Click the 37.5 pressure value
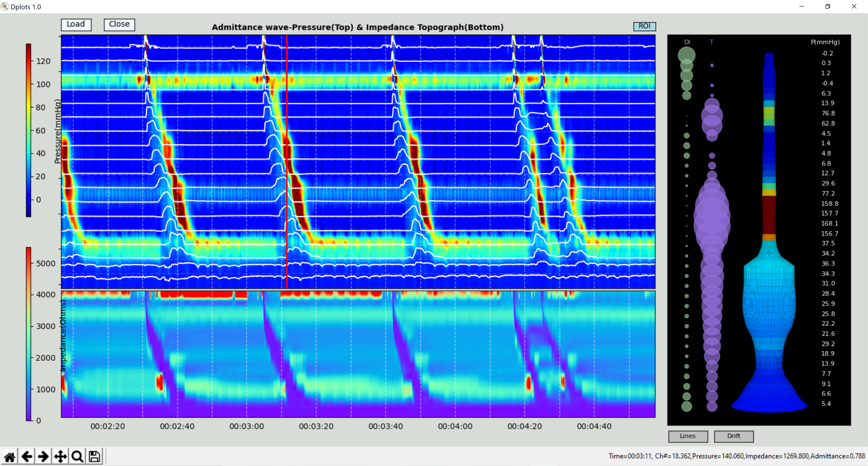This screenshot has height=466, width=868. [x=828, y=243]
